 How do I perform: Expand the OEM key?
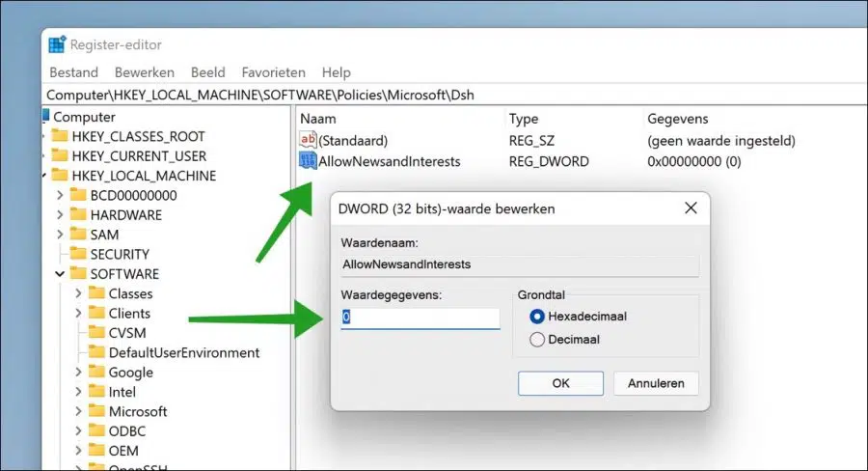78,451
